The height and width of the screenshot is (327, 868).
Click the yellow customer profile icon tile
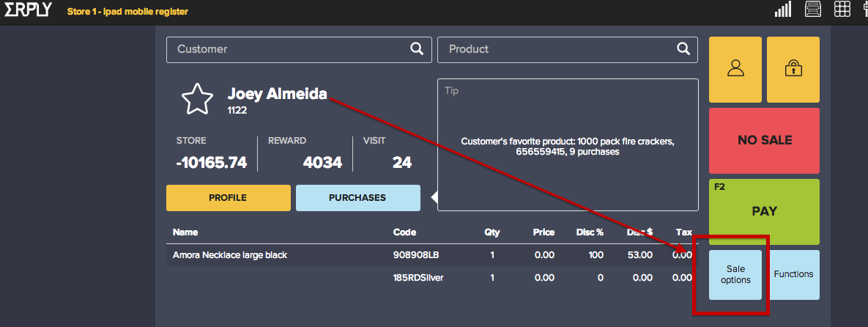[735, 69]
